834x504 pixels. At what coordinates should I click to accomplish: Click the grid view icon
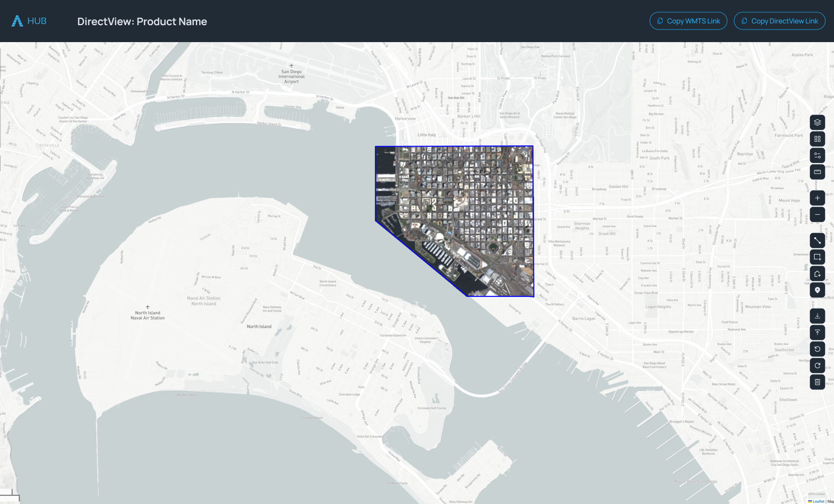point(817,139)
